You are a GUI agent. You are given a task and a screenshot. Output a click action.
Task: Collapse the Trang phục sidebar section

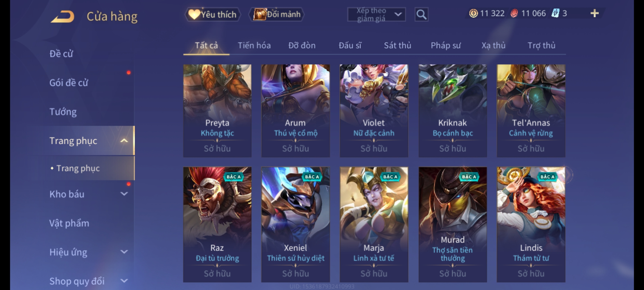coord(124,140)
